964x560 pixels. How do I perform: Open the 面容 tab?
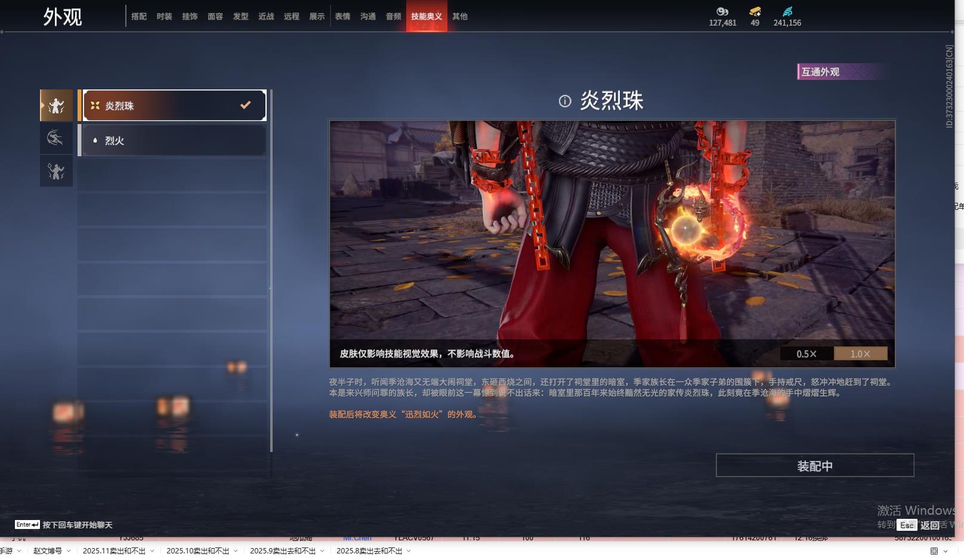pos(215,17)
